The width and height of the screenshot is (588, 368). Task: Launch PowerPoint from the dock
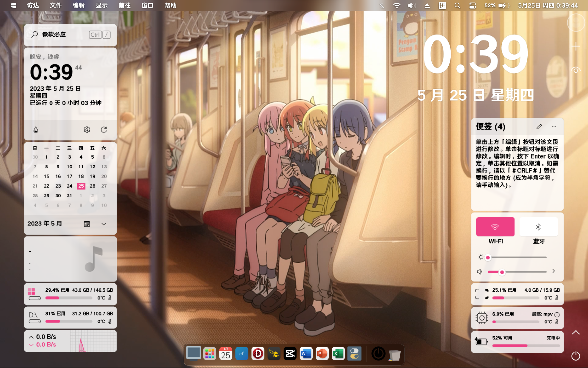click(x=322, y=354)
